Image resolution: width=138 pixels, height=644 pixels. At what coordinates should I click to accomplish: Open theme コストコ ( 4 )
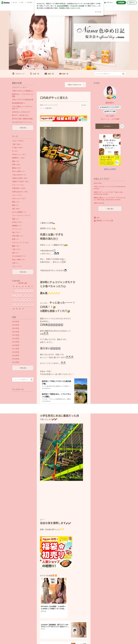click(17, 195)
